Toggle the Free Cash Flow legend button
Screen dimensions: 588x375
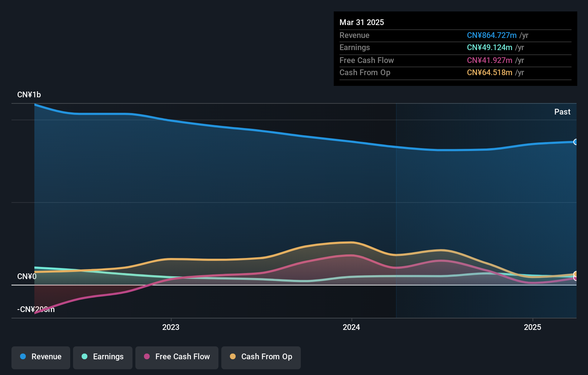pos(177,357)
